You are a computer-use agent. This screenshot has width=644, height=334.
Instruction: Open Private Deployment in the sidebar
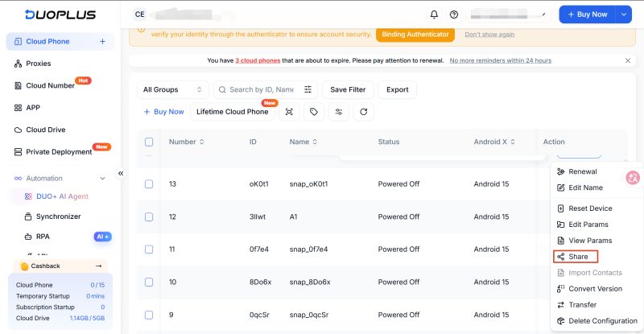[60, 152]
